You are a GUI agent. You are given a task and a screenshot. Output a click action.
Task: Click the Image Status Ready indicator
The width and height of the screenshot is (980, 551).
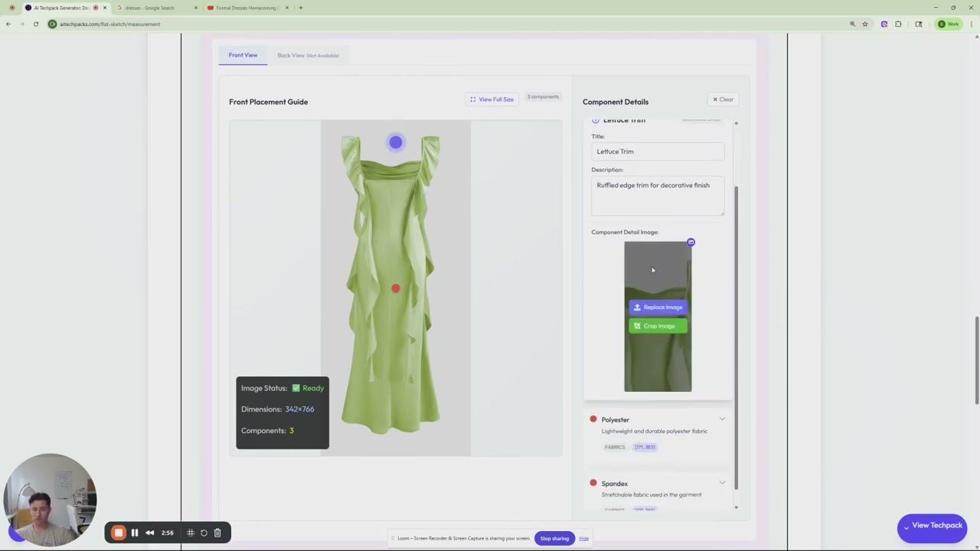point(308,388)
